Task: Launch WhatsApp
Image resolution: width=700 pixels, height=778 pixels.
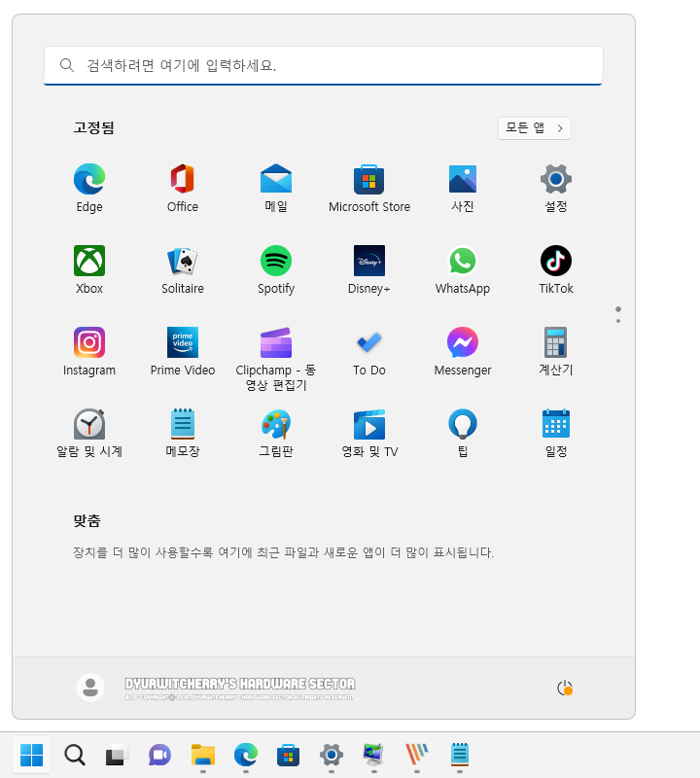Action: pos(463,270)
